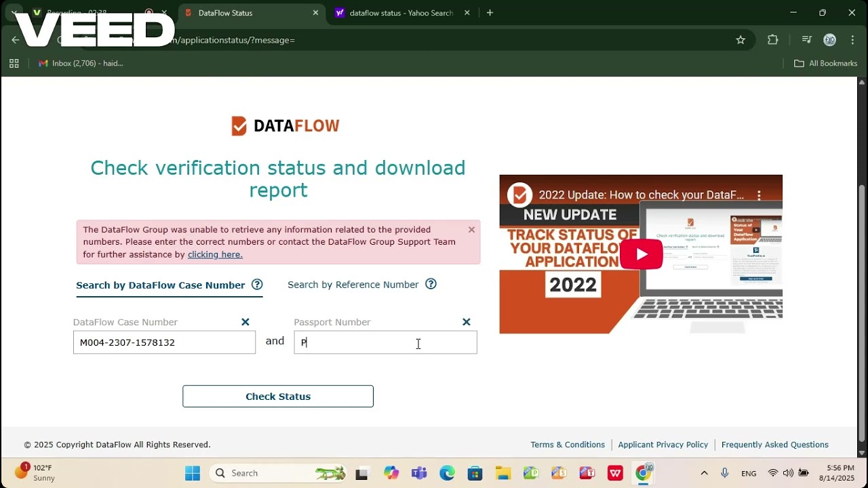Open Applicant Privacy Policy link
This screenshot has height=488, width=868.
663,445
